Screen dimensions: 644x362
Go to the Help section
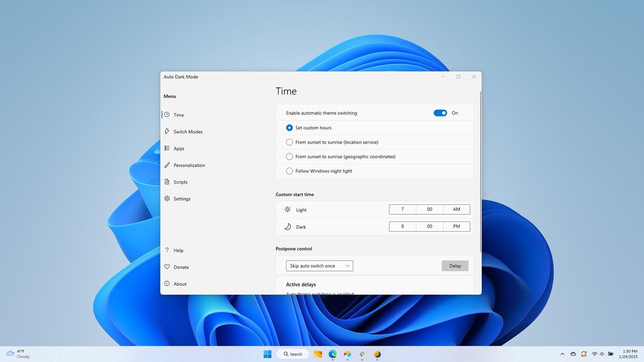(x=177, y=250)
